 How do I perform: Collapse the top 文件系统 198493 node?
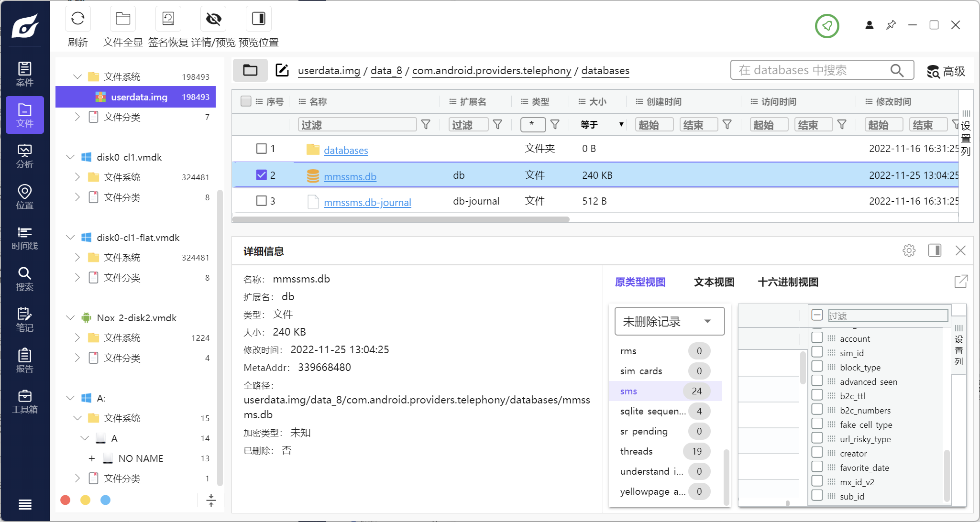coord(77,77)
